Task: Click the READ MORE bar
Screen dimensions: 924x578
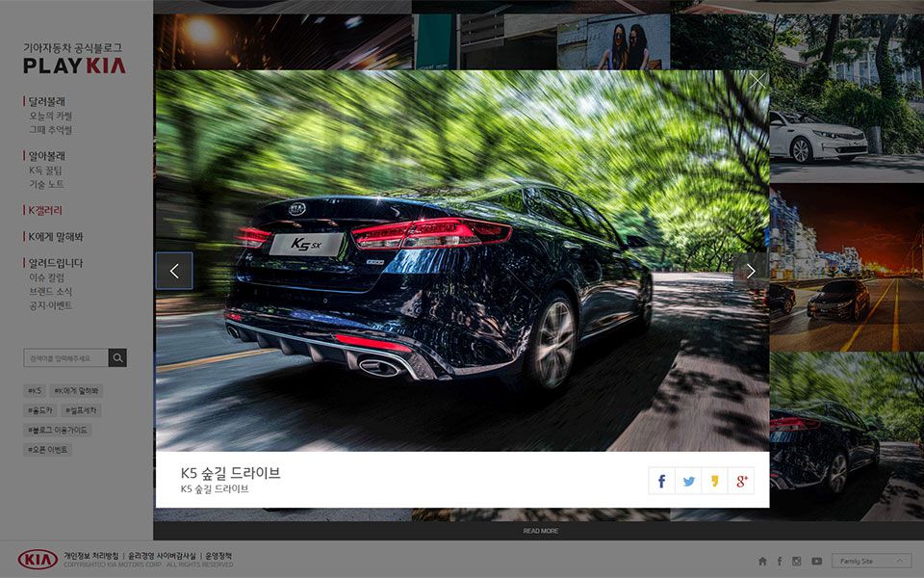Action: click(540, 531)
